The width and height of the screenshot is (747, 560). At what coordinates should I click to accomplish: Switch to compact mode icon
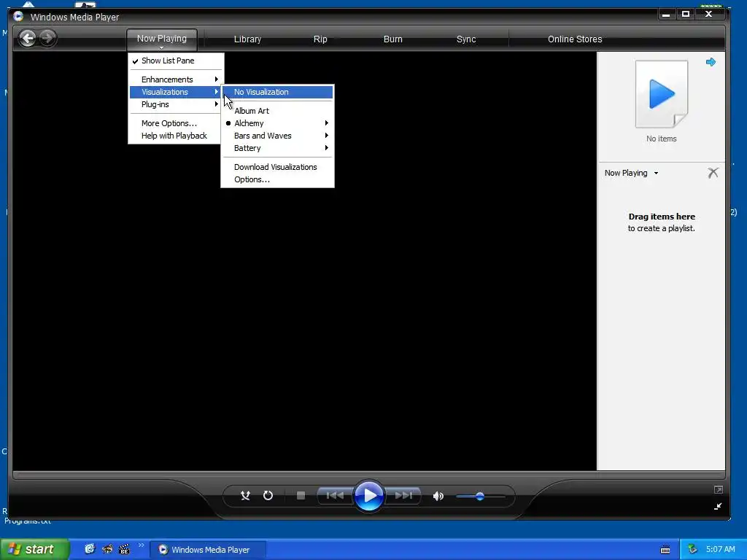pos(718,506)
